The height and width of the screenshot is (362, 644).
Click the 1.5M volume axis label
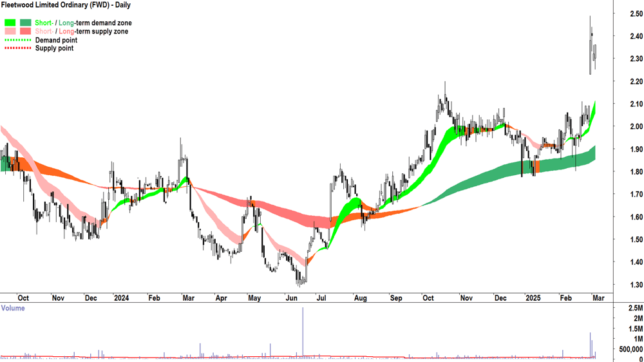(x=636, y=329)
